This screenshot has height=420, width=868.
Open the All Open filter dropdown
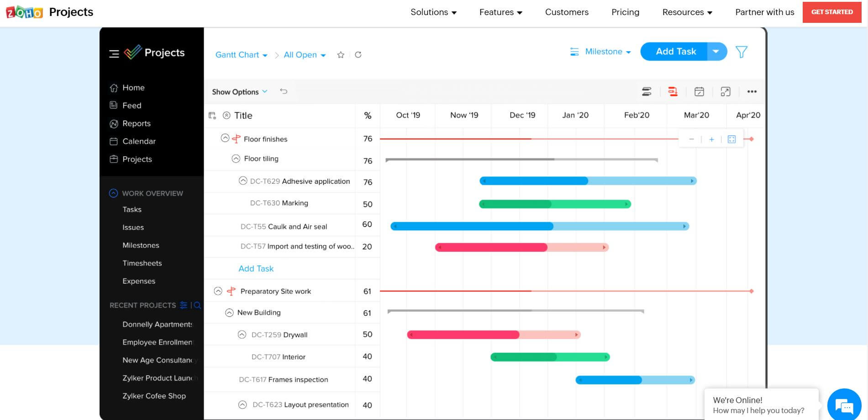(x=305, y=55)
